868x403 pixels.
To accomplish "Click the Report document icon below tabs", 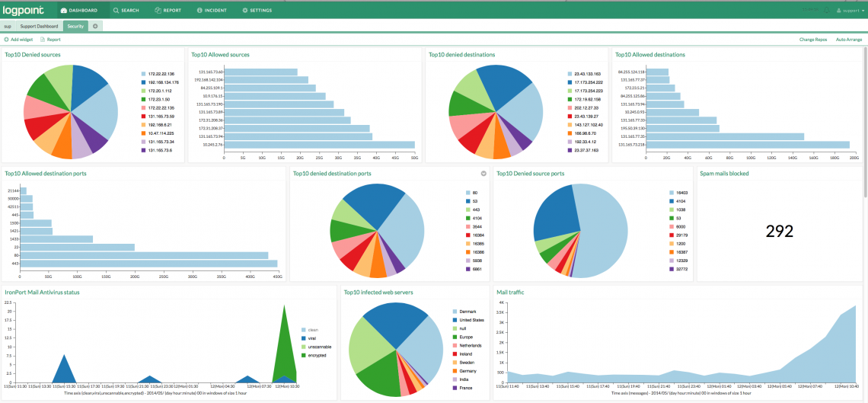I will pyautogui.click(x=43, y=39).
